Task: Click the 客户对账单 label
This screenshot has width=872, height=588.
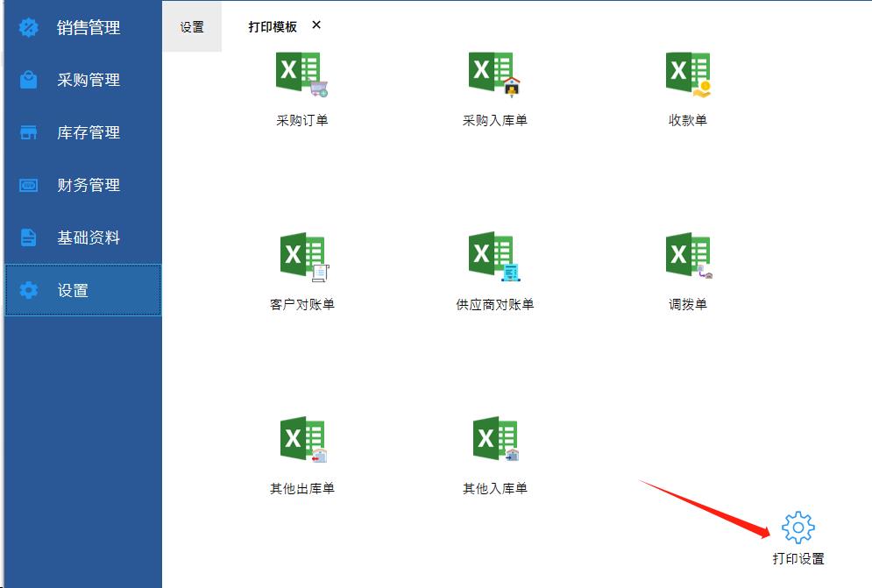Action: 302,304
